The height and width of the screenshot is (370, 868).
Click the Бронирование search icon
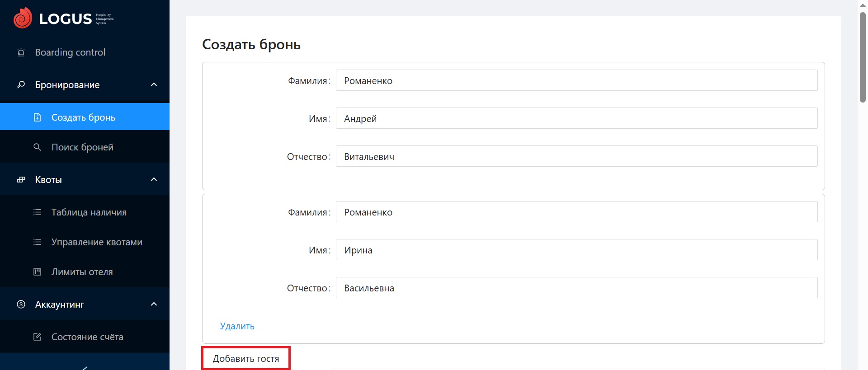click(x=21, y=85)
